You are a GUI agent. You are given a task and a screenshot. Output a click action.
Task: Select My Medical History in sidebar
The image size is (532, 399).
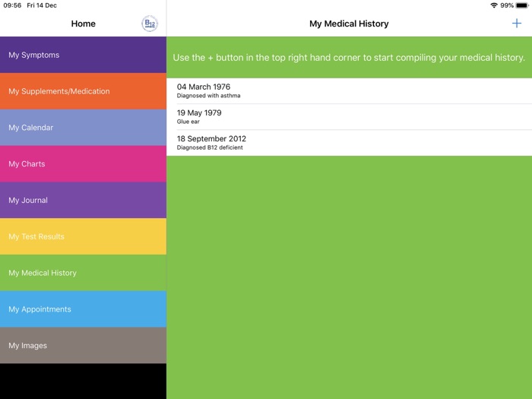(83, 272)
